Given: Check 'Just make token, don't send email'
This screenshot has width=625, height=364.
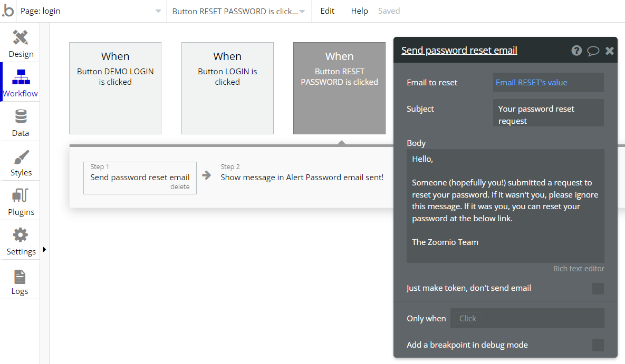Looking at the screenshot, I should pyautogui.click(x=598, y=289).
